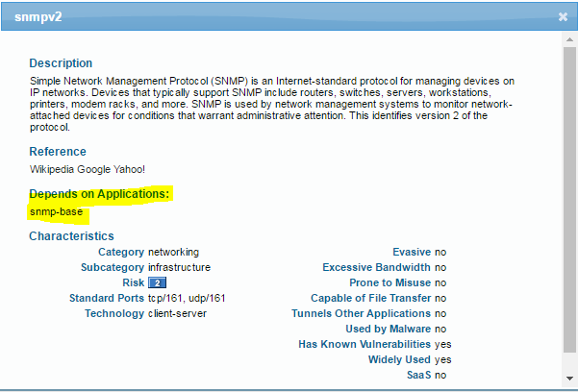Click the vertical scrollbar thumb

569,201
